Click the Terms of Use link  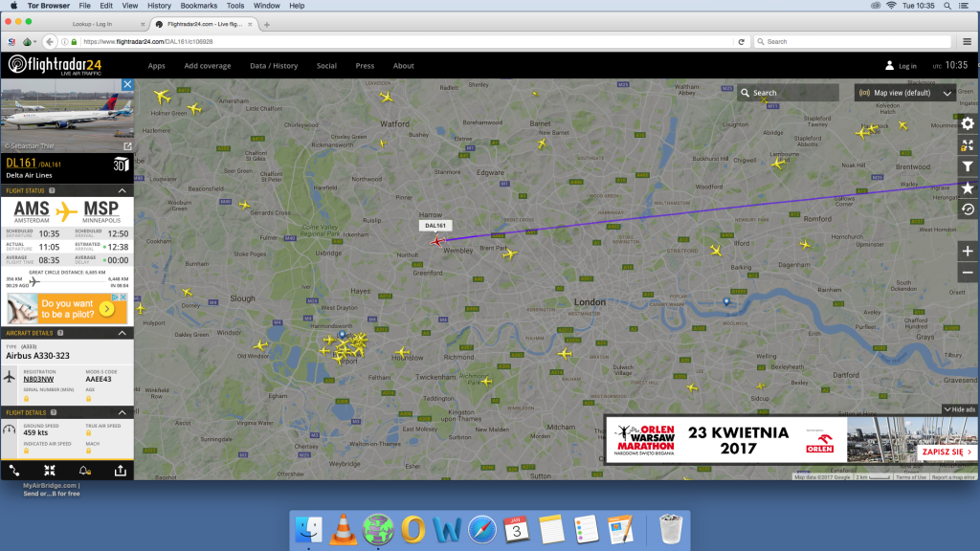911,477
